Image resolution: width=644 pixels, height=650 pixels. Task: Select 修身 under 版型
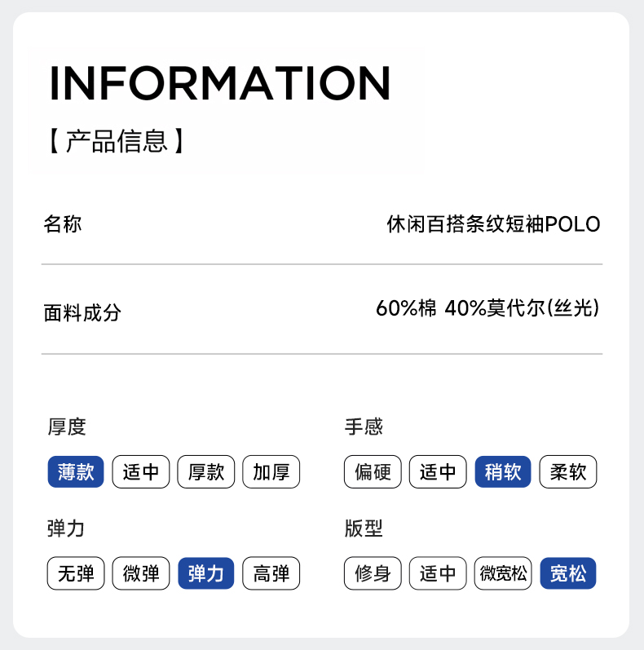(373, 573)
